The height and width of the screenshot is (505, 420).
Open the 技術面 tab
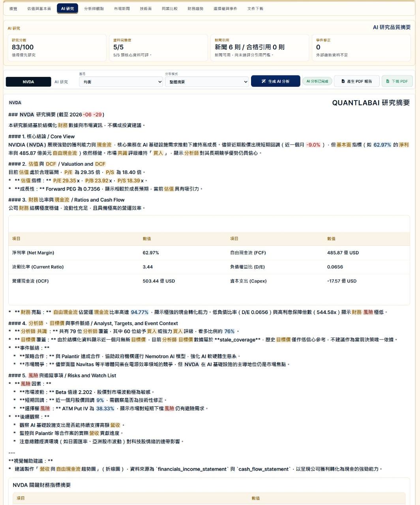[146, 8]
